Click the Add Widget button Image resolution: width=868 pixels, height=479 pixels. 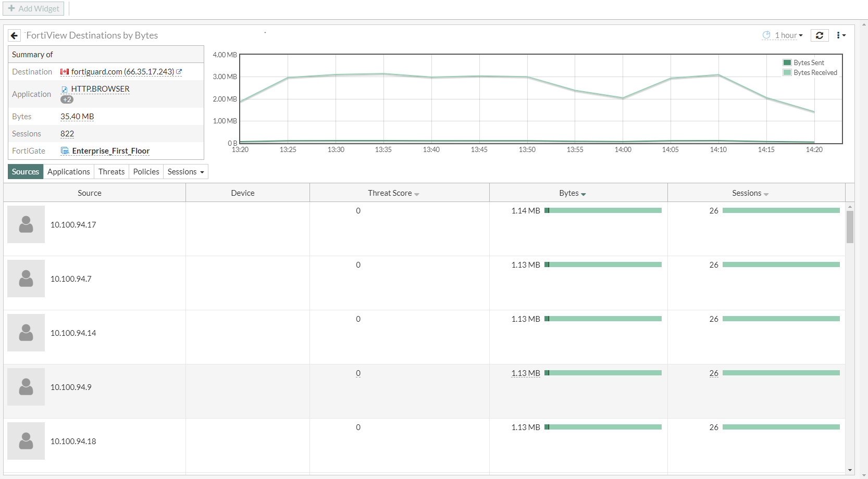[x=33, y=8]
